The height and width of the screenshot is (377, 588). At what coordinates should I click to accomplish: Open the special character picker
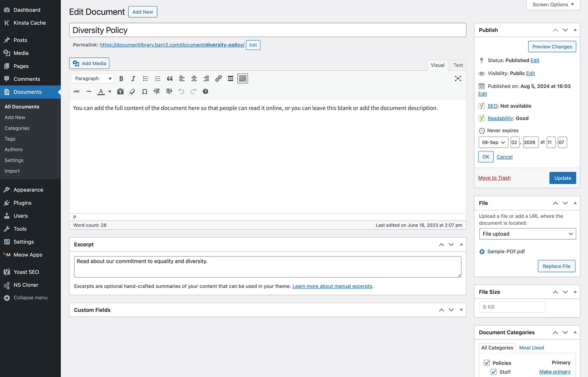[144, 91]
